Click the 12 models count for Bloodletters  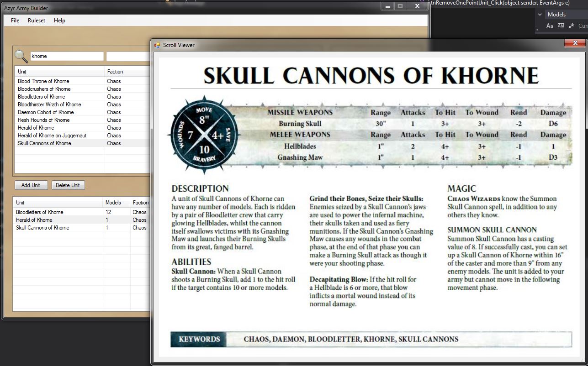(x=108, y=212)
